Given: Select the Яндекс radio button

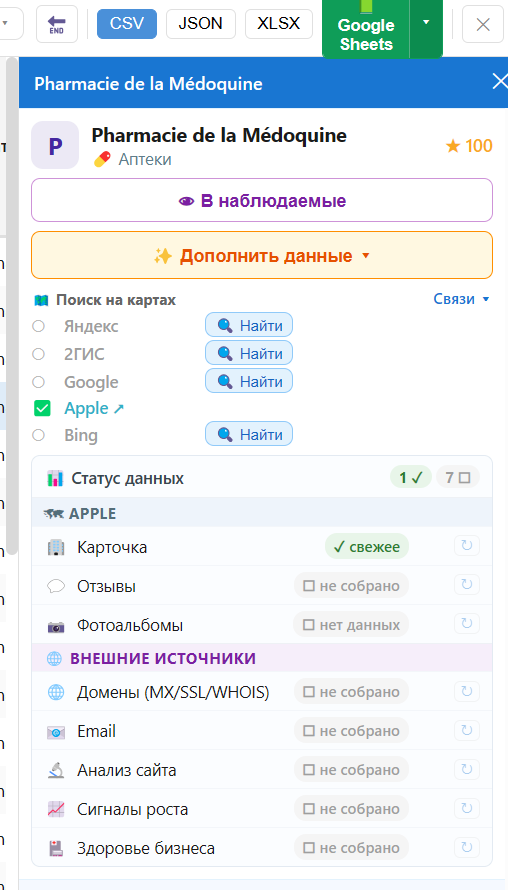Looking at the screenshot, I should click(x=38, y=326).
